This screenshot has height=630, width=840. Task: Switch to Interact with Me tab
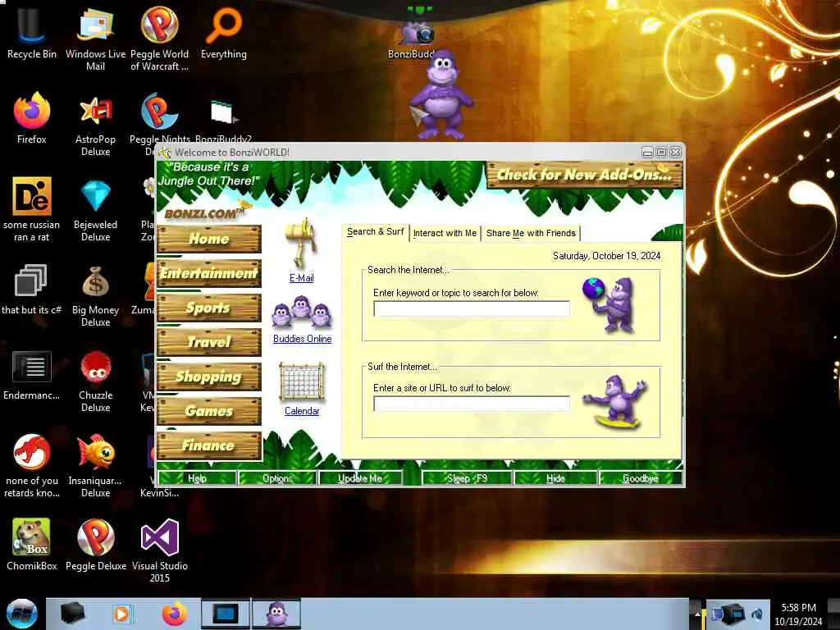point(445,233)
